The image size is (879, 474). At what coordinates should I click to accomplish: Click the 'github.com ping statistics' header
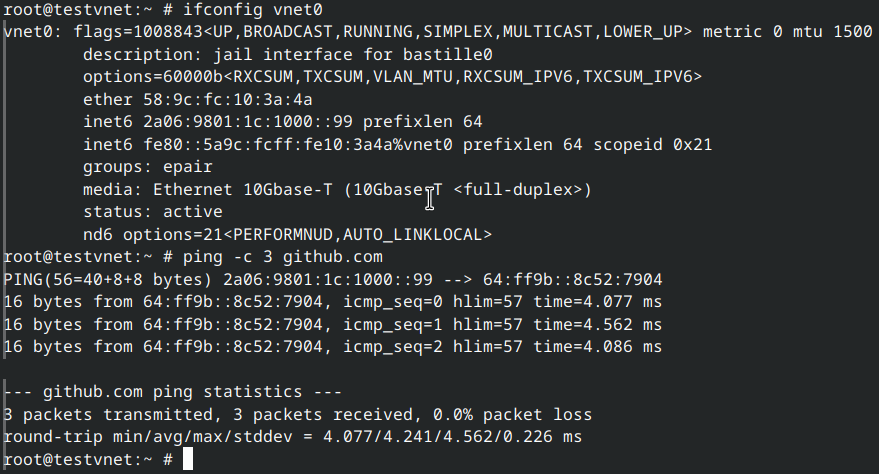pos(173,392)
